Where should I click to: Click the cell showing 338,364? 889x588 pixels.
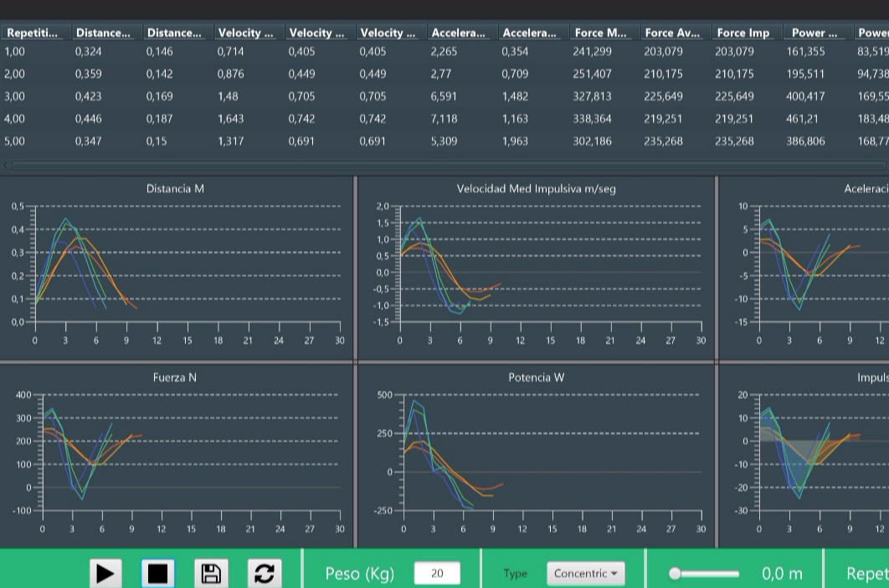click(x=592, y=119)
